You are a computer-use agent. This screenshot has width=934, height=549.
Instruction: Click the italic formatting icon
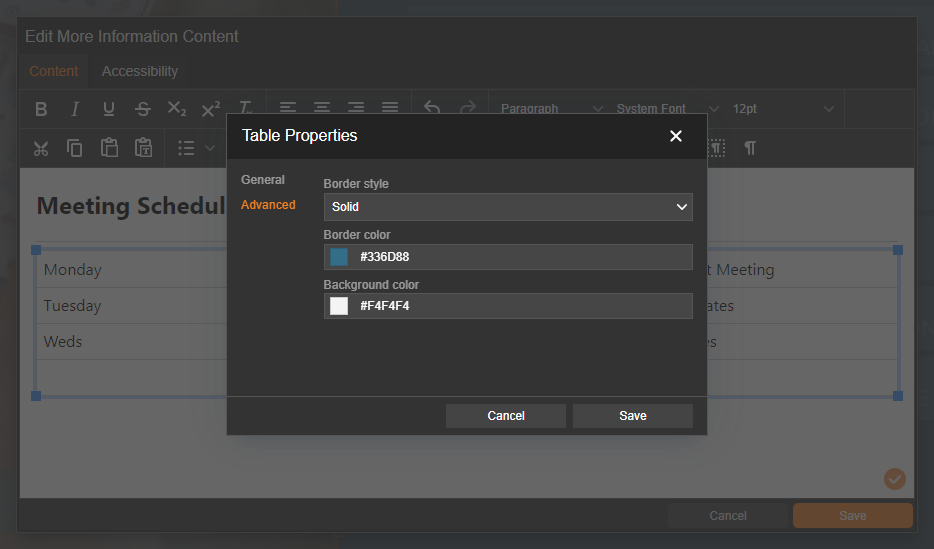[75, 109]
